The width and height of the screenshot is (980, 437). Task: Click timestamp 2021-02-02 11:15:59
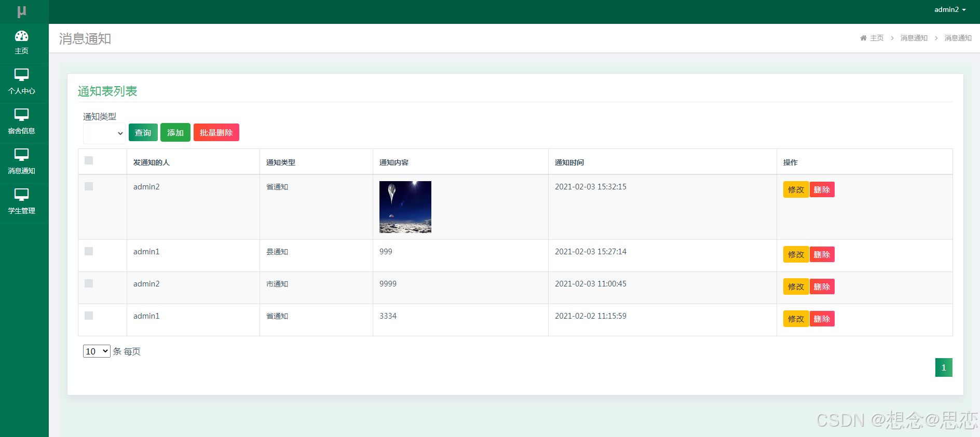click(591, 316)
